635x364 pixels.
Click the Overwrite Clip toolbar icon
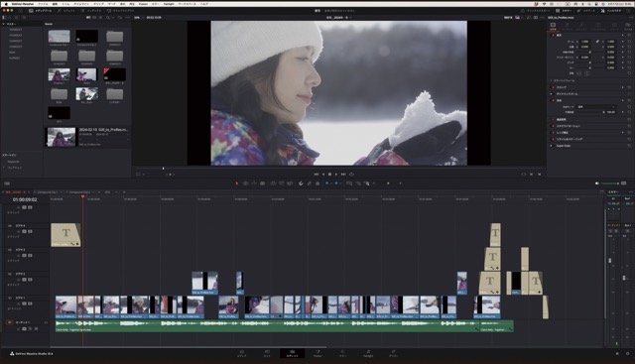coord(282,183)
